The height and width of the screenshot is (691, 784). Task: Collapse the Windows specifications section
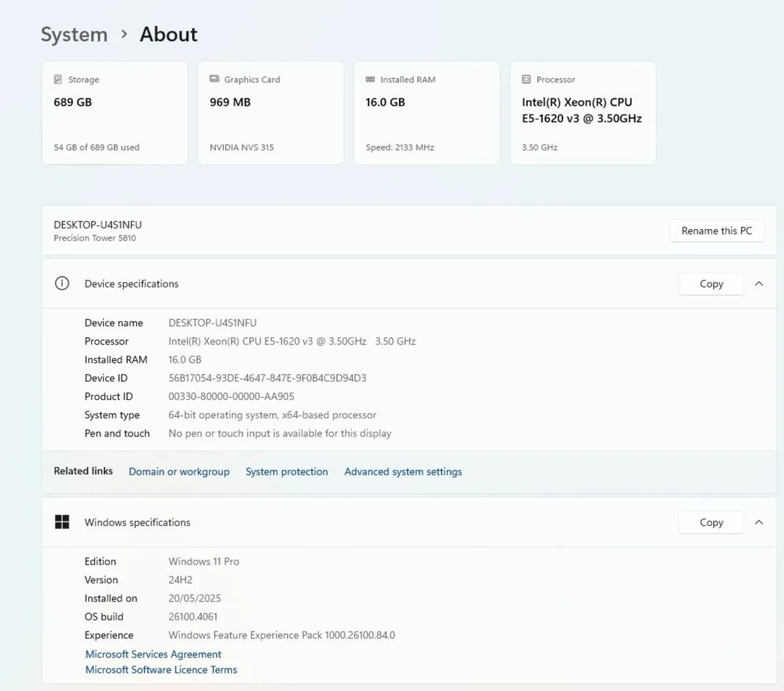(759, 522)
